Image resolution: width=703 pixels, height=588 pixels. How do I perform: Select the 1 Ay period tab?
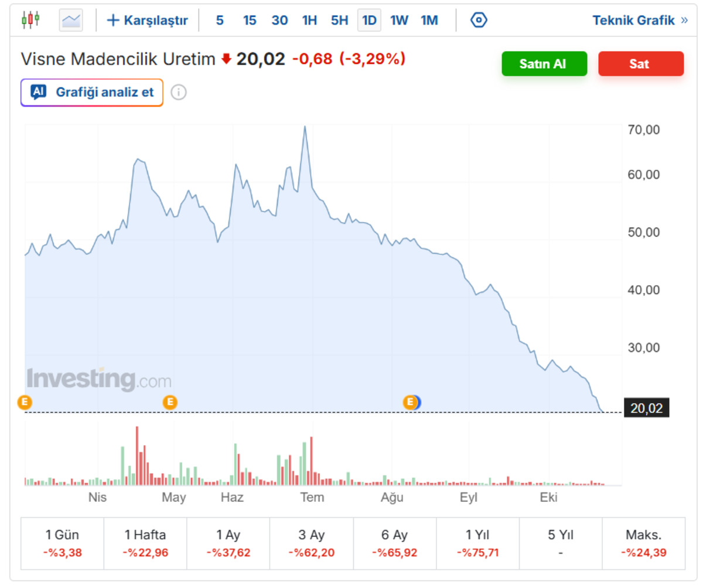point(228,543)
